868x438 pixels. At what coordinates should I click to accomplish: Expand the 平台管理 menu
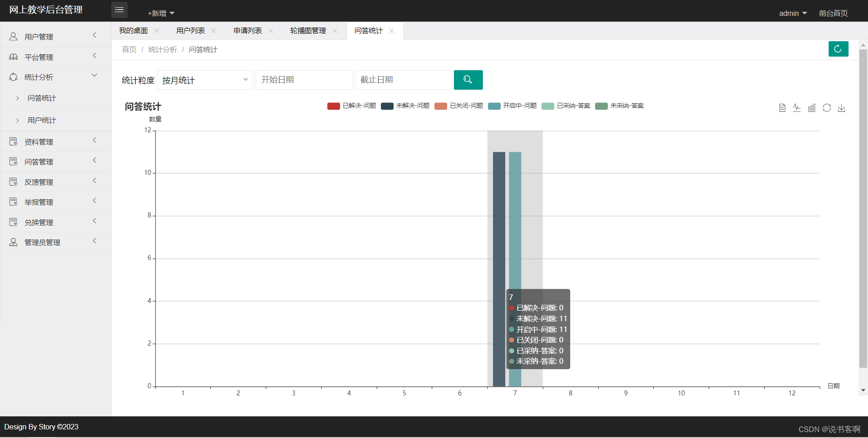coord(95,56)
